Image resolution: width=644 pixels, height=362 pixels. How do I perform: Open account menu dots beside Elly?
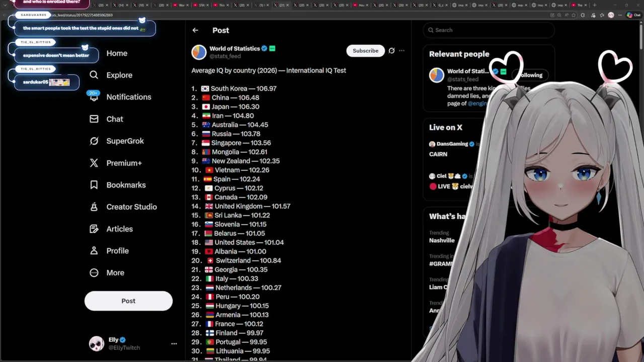pyautogui.click(x=174, y=343)
